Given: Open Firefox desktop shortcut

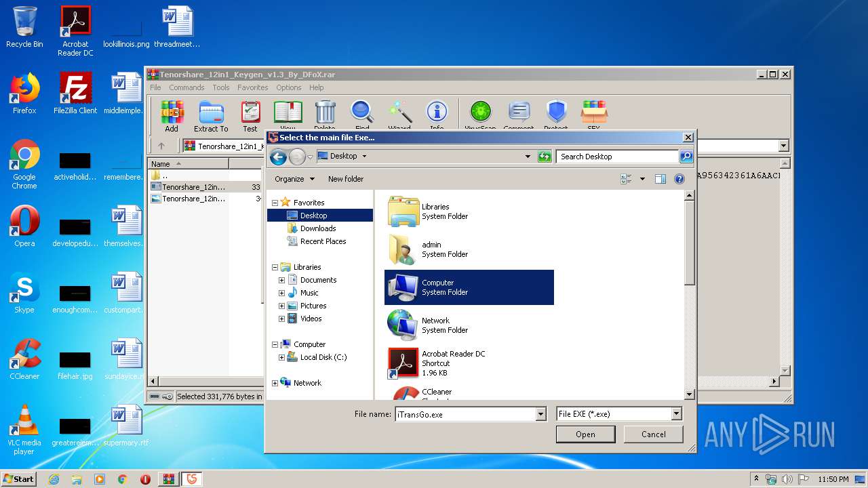Looking at the screenshot, I should 24,94.
